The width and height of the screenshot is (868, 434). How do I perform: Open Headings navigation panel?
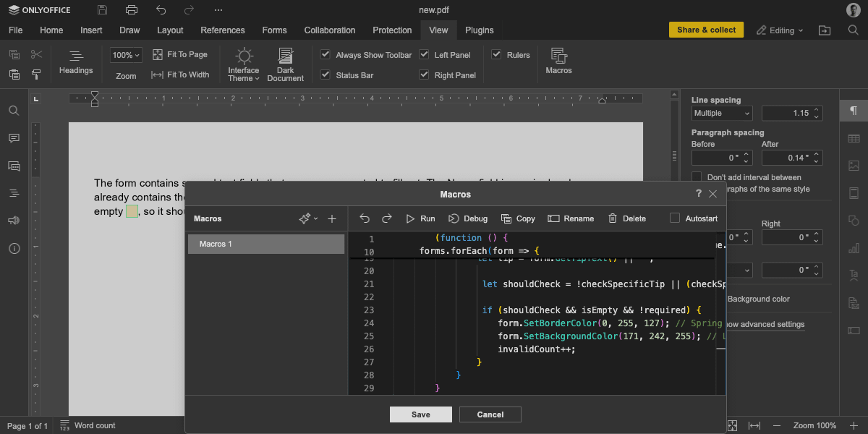(x=76, y=61)
